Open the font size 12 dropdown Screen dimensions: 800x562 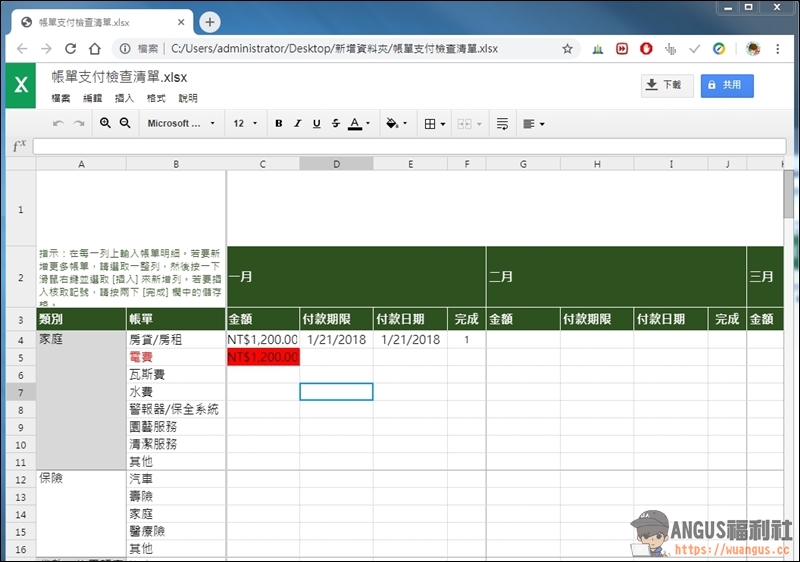click(x=245, y=123)
